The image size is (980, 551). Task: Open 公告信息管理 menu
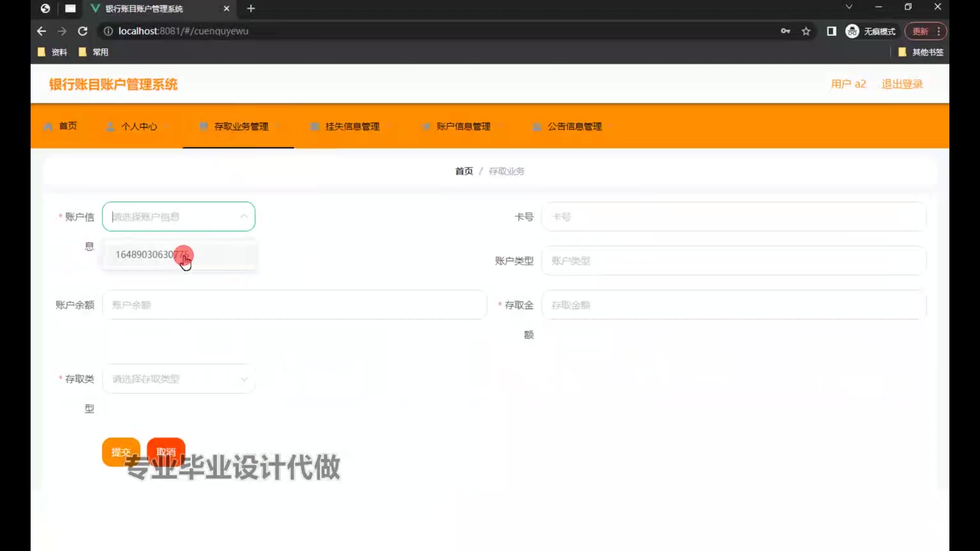pos(574,127)
